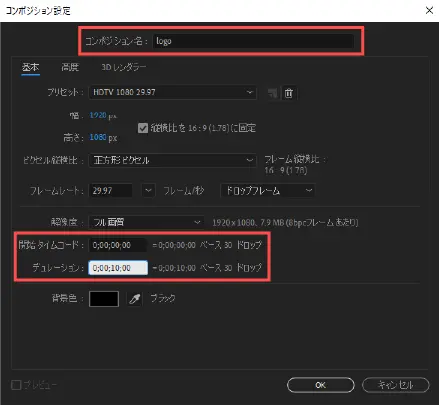
Task: Open the black 背景色 color swatch
Action: (104, 299)
